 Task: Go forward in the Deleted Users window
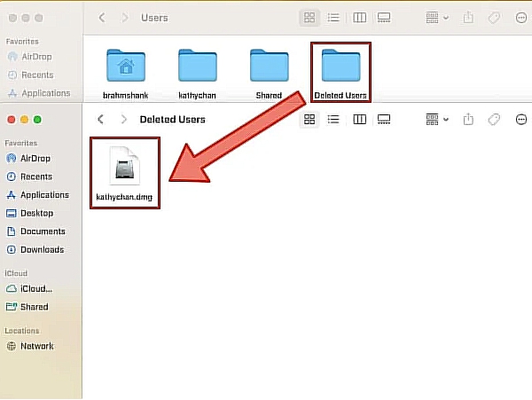pos(124,120)
